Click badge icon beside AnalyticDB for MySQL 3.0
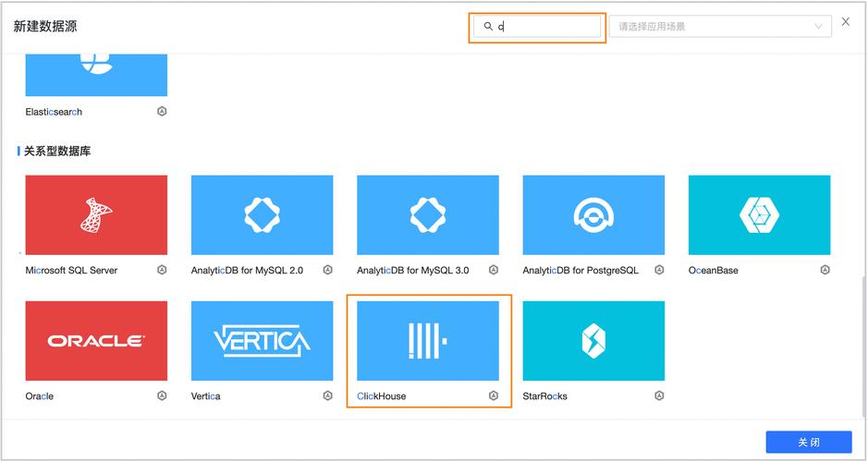This screenshot has height=462, width=868. tap(494, 270)
